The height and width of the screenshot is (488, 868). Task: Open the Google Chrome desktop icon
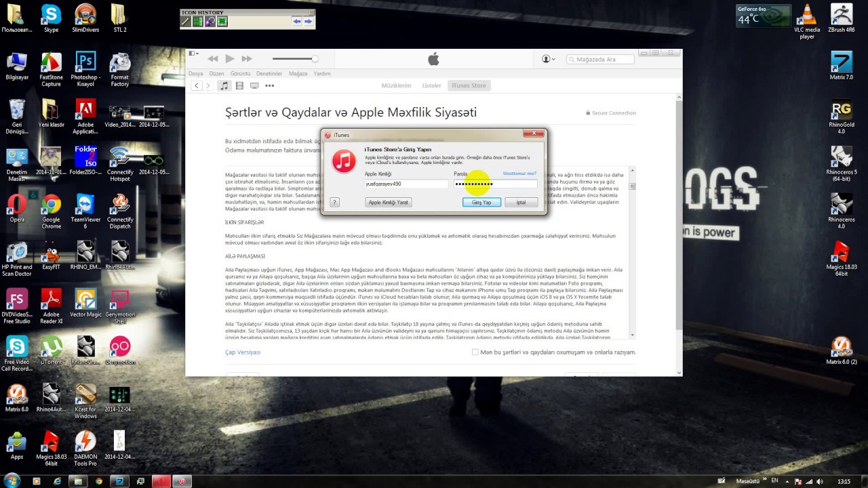51,211
